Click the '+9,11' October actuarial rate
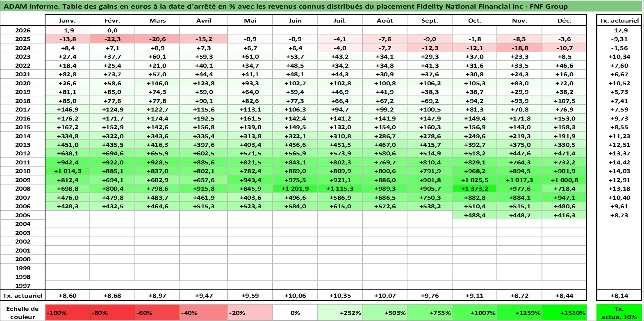The height and width of the screenshot is (321, 644). [475, 296]
